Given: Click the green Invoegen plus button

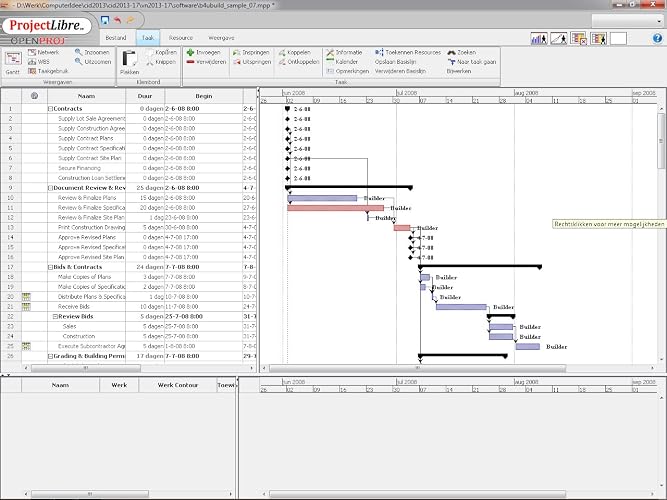Looking at the screenshot, I should tap(204, 52).
